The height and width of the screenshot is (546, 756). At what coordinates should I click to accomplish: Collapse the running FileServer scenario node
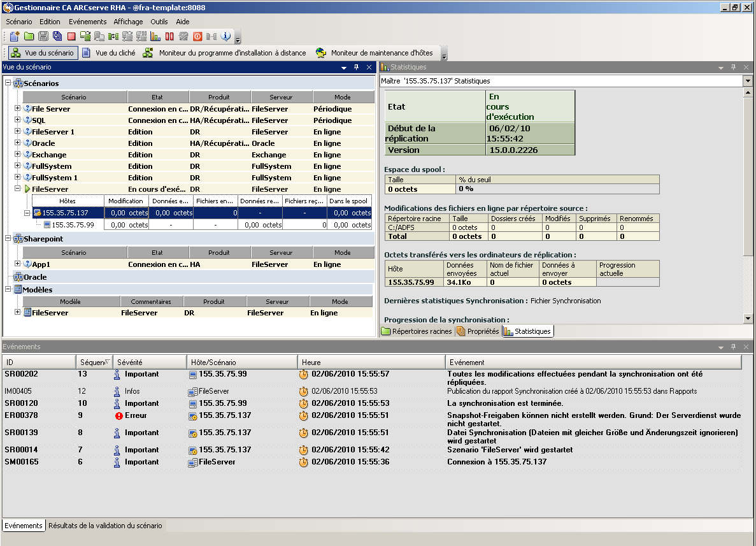pos(18,189)
